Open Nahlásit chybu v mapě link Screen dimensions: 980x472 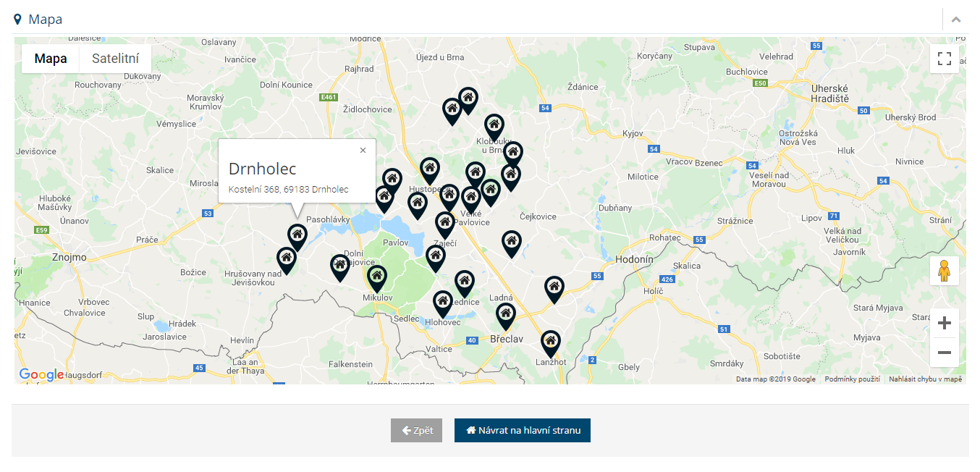point(925,379)
